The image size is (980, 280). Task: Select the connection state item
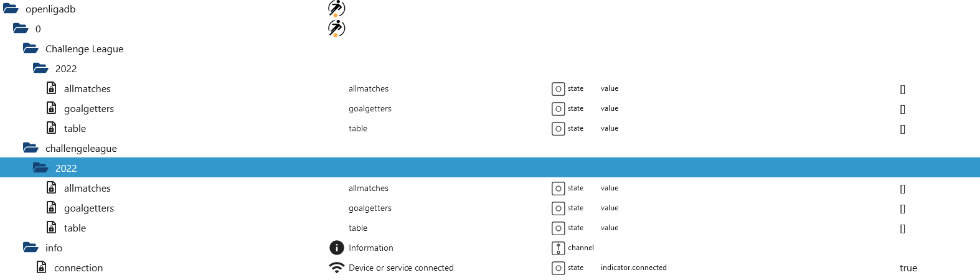point(78,268)
